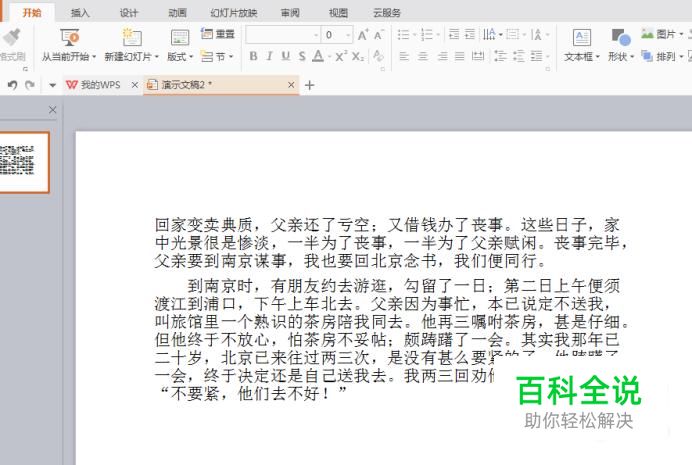
Task: Open the font size dropdown
Action: coord(349,35)
